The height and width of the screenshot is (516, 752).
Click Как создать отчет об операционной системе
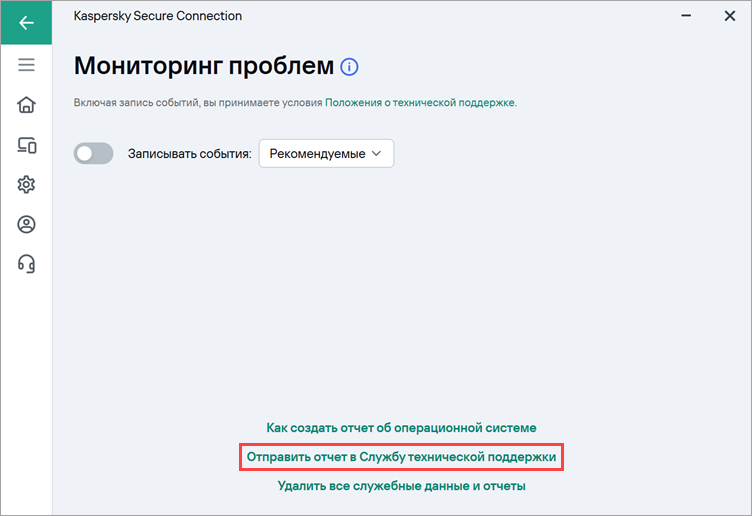401,428
